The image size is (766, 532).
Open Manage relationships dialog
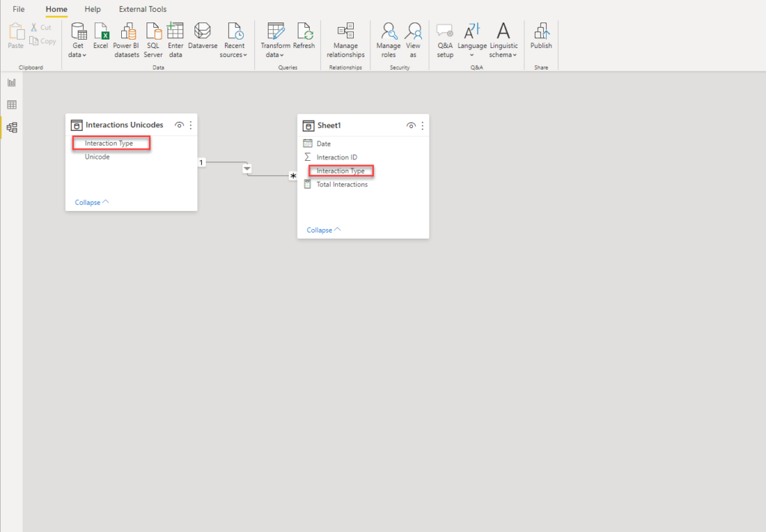pos(346,40)
